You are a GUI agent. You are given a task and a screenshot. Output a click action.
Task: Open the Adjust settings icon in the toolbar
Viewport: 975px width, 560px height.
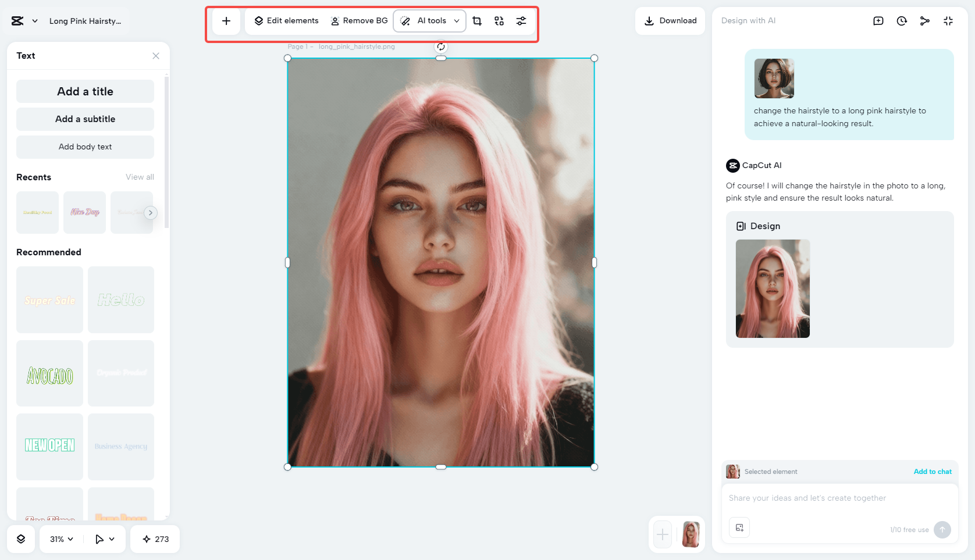pos(521,20)
